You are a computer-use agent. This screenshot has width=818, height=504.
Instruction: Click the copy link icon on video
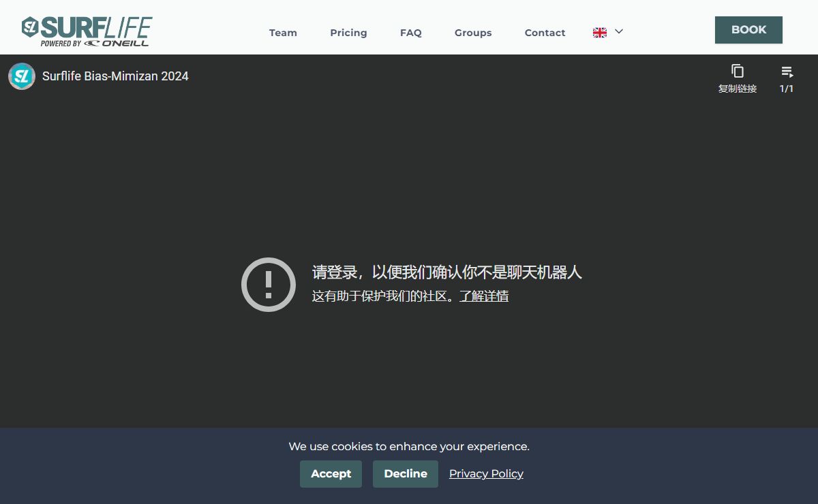click(737, 72)
